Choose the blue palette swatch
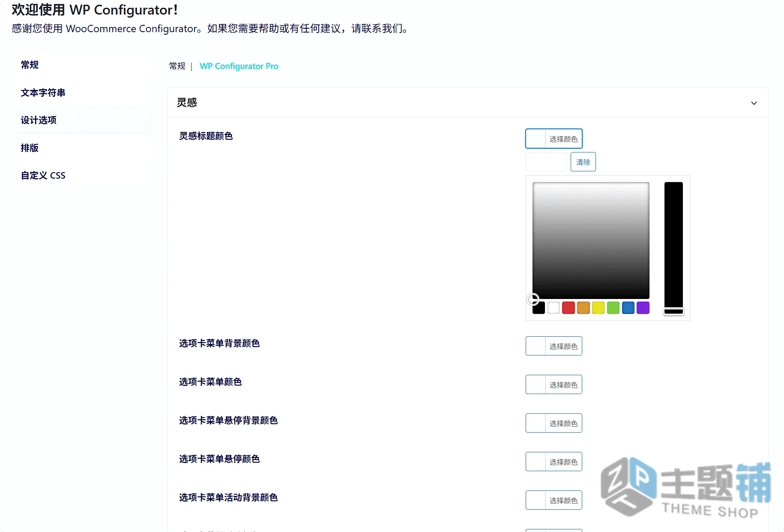Viewport: 784px width, 532px height. click(x=628, y=308)
